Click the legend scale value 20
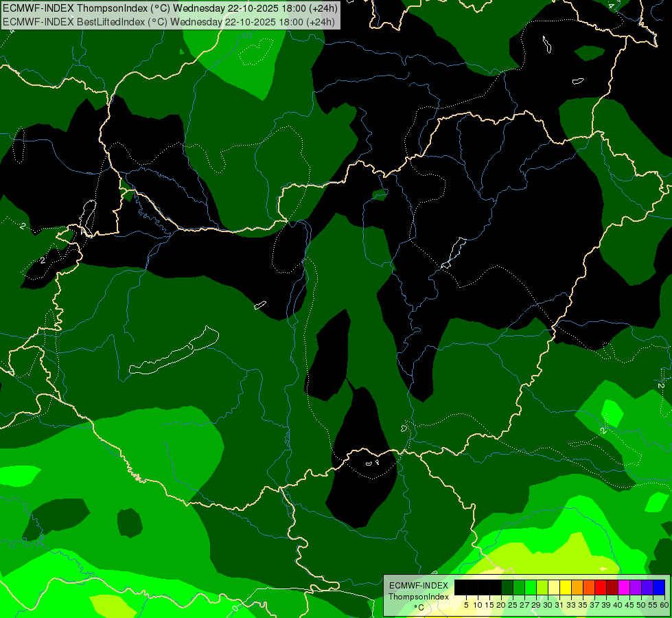Viewport: 672px width, 618px height. click(501, 605)
